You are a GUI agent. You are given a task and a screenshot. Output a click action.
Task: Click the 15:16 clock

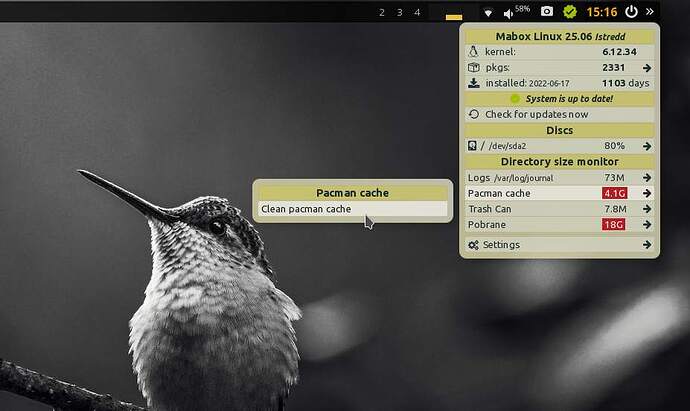click(601, 12)
